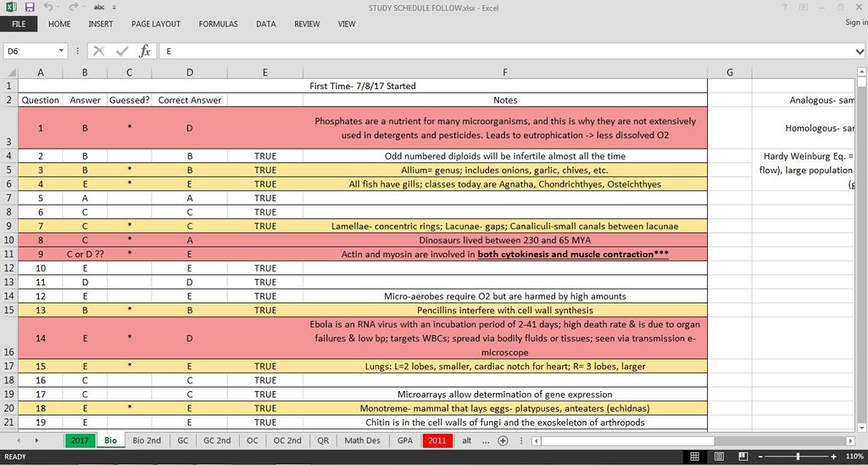Screen dimensions: 868x465
Task: Cancel the formula bar entry with X
Action: pyautogui.click(x=98, y=51)
